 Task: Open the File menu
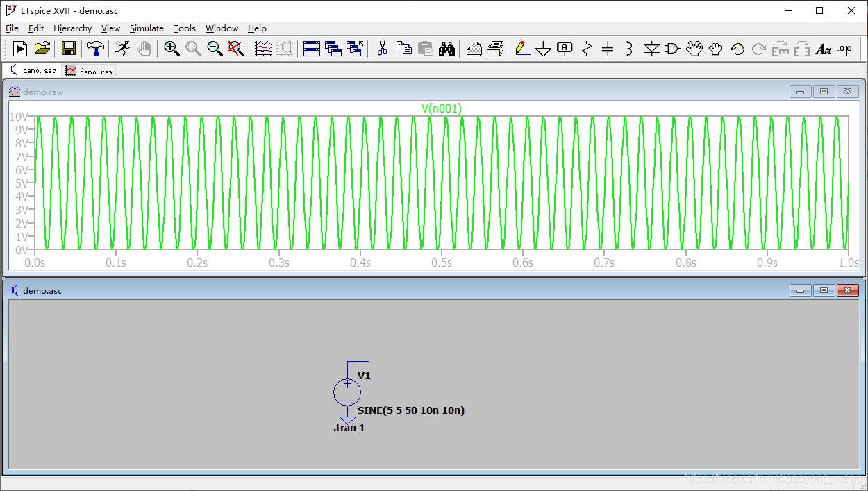click(12, 28)
